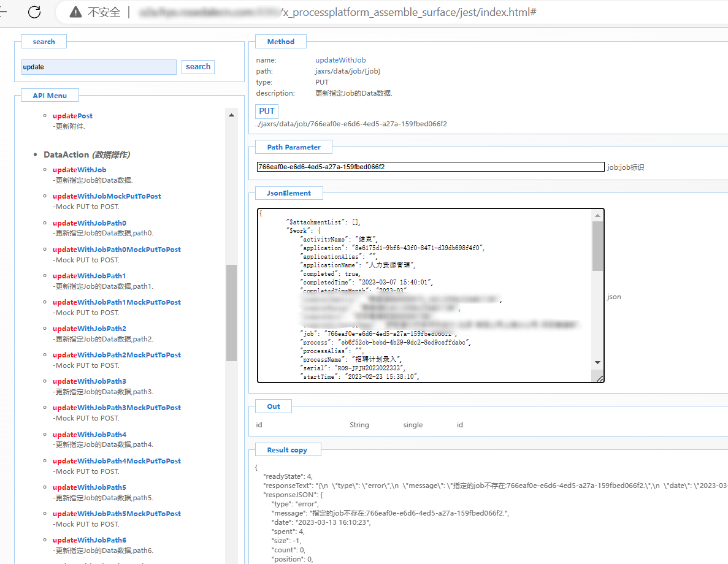The image size is (728, 564).
Task: Click the 'readyState: 4' result line
Action: click(x=288, y=477)
